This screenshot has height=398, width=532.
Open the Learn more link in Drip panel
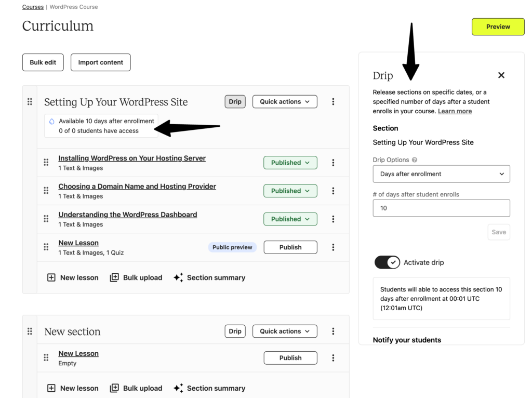[455, 111]
